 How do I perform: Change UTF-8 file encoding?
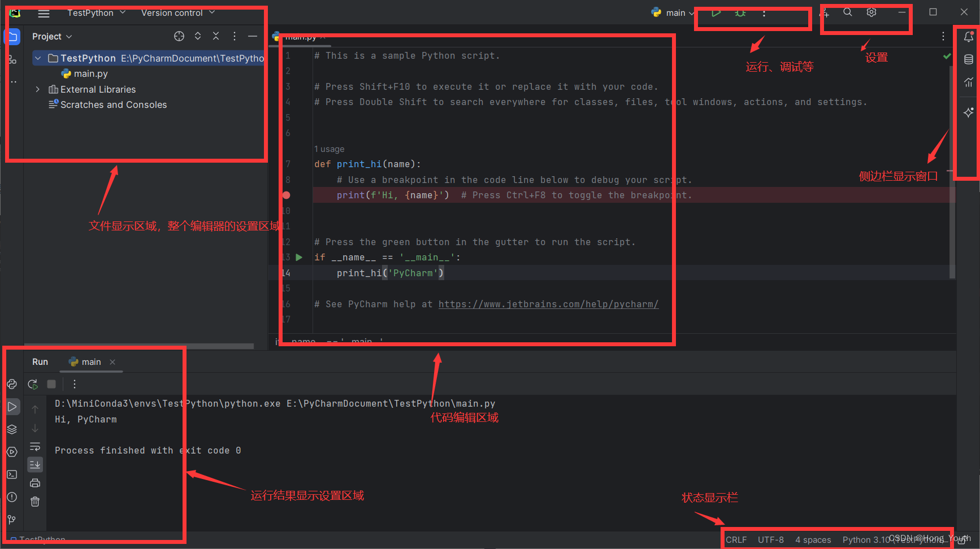pos(771,540)
